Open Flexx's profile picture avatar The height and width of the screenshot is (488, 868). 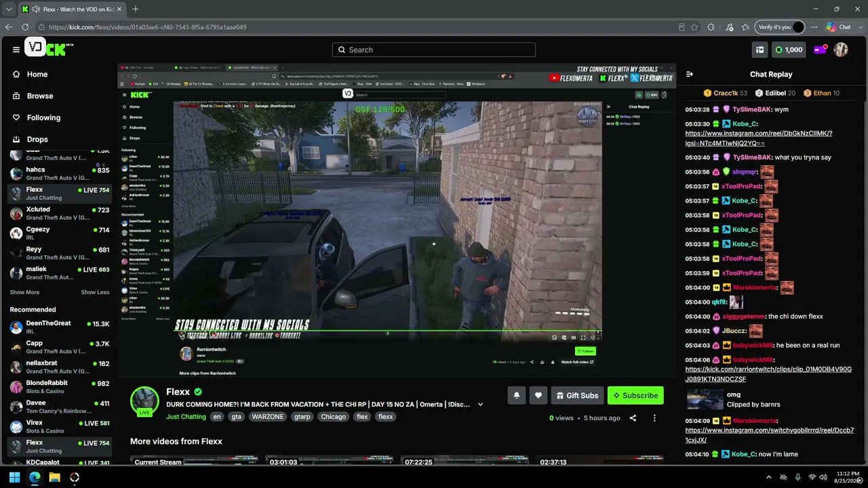(144, 401)
